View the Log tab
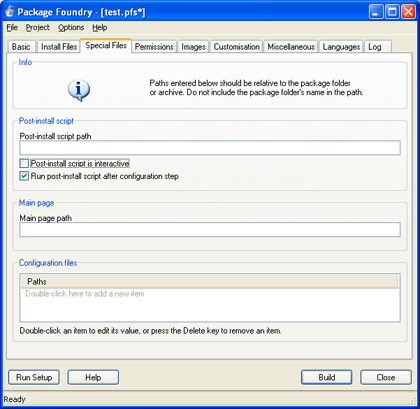420x409 pixels. click(x=378, y=47)
